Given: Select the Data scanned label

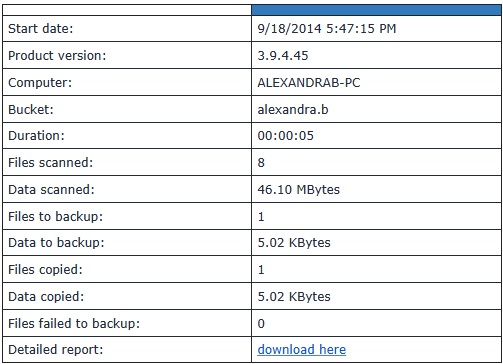Looking at the screenshot, I should click(x=51, y=190).
